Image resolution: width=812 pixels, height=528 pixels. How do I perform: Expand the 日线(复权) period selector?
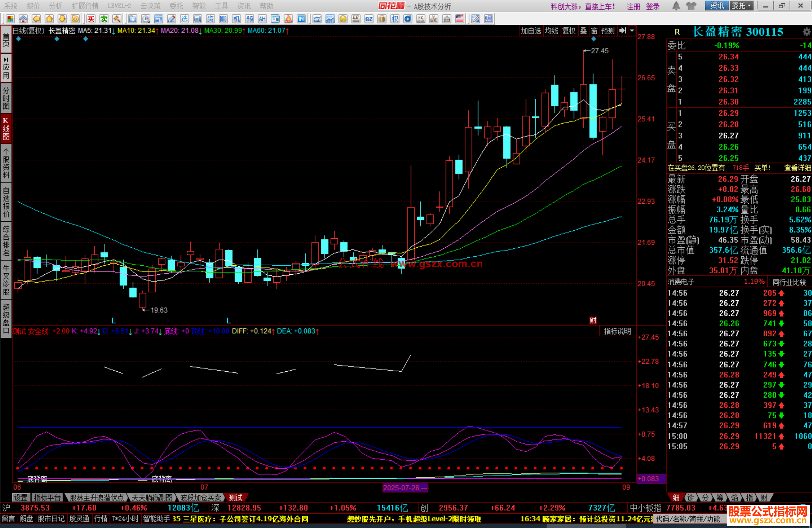[x=29, y=31]
